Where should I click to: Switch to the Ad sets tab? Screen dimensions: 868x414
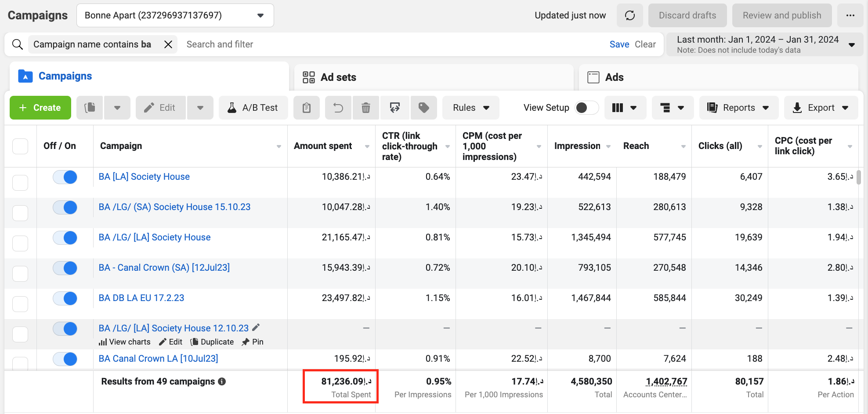338,77
